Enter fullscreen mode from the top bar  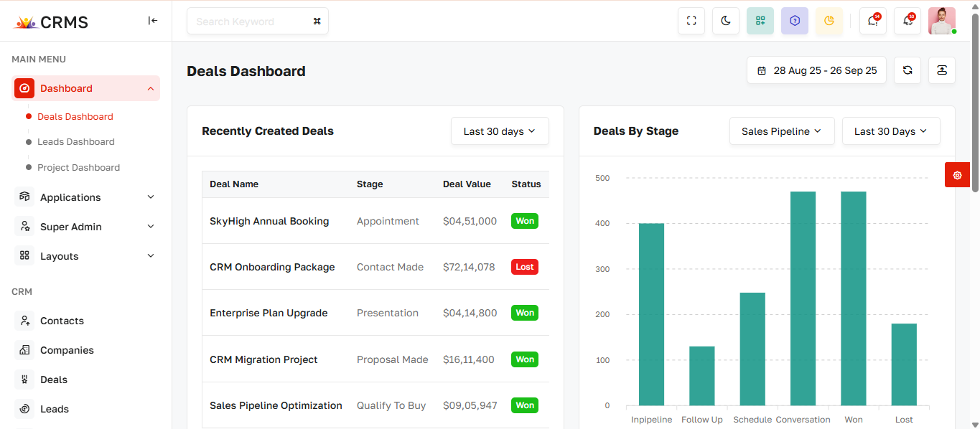[x=691, y=21]
